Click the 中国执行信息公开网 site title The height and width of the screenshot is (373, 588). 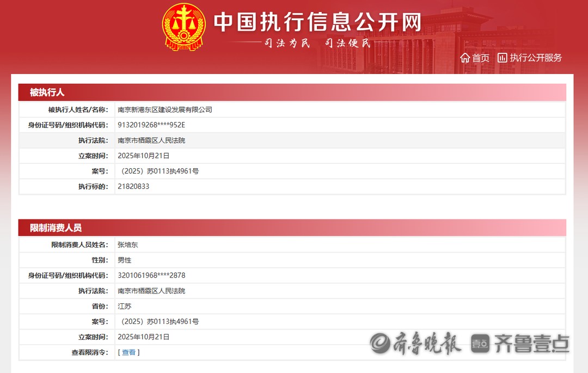click(317, 22)
